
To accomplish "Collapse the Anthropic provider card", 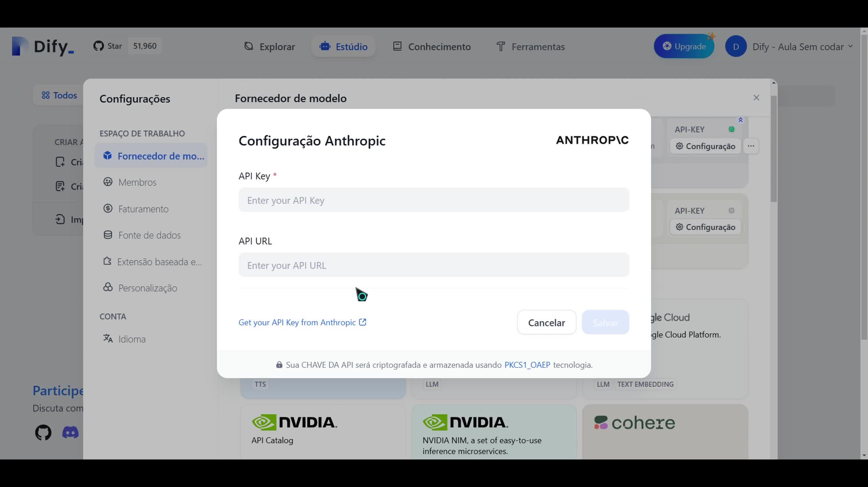I will (741, 120).
